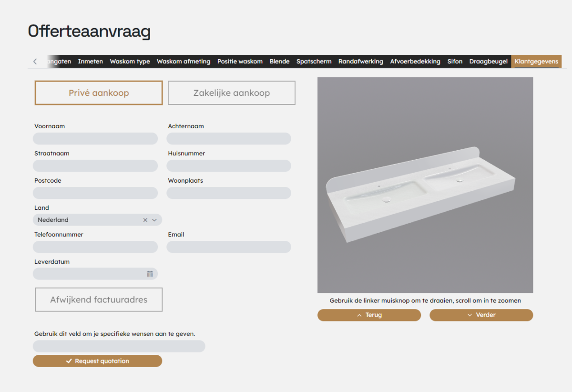572x392 pixels.
Task: Focus the Email input field
Action: pos(229,247)
